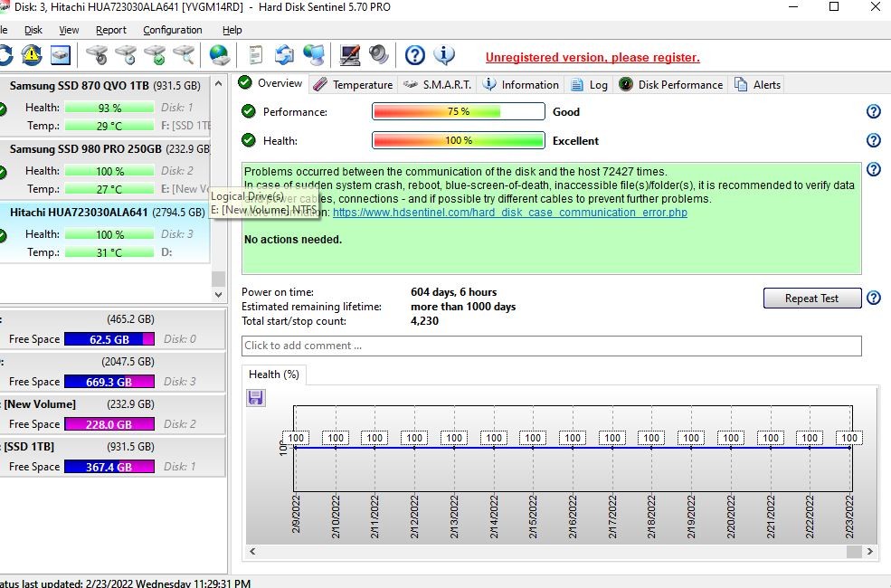Click the blue-framed disk toolbar icon
The image size is (891, 588).
click(61, 55)
